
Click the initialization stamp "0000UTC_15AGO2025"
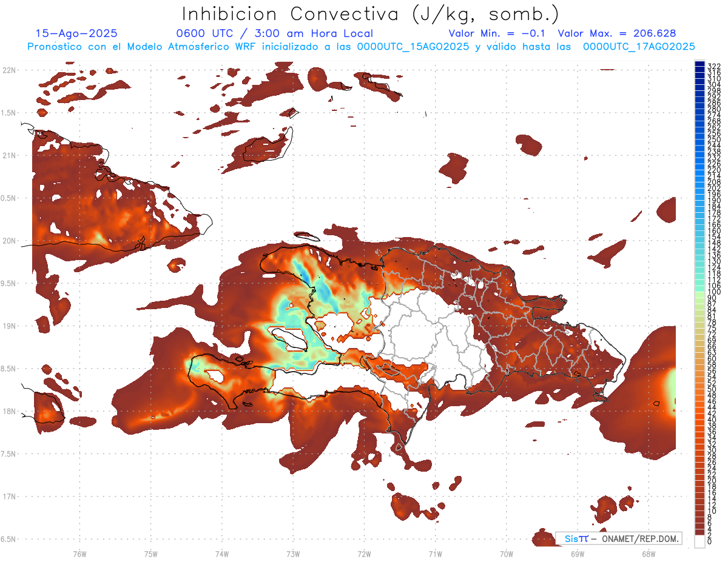click(413, 47)
